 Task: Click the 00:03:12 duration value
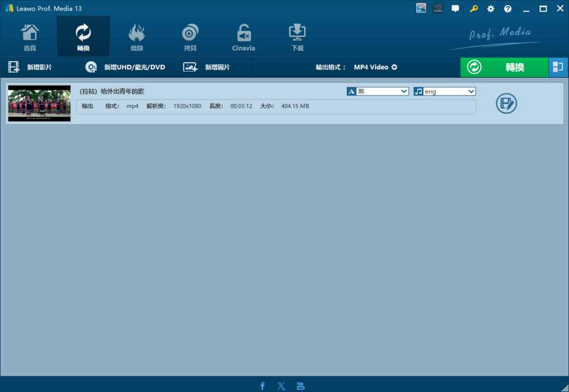click(241, 106)
